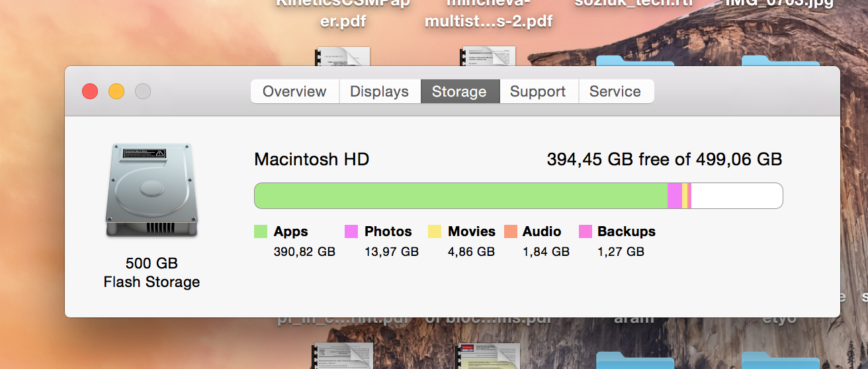The image size is (868, 369).
Task: Select the blue desktop folder nearest the Service tab
Action: click(635, 61)
